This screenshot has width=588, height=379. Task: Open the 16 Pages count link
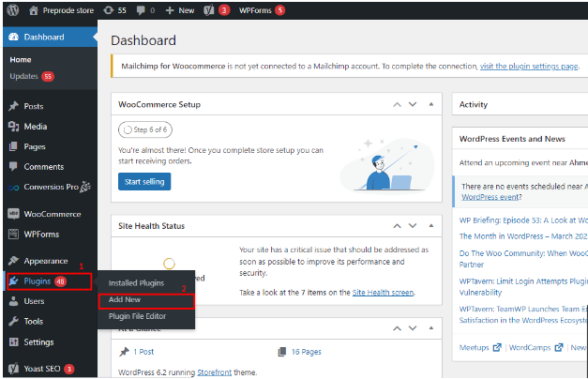tap(307, 352)
